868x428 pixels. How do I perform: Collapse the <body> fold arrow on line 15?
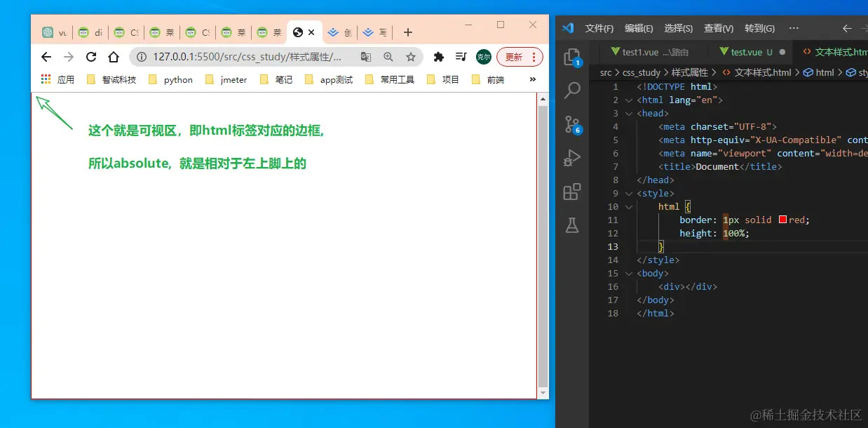point(629,274)
